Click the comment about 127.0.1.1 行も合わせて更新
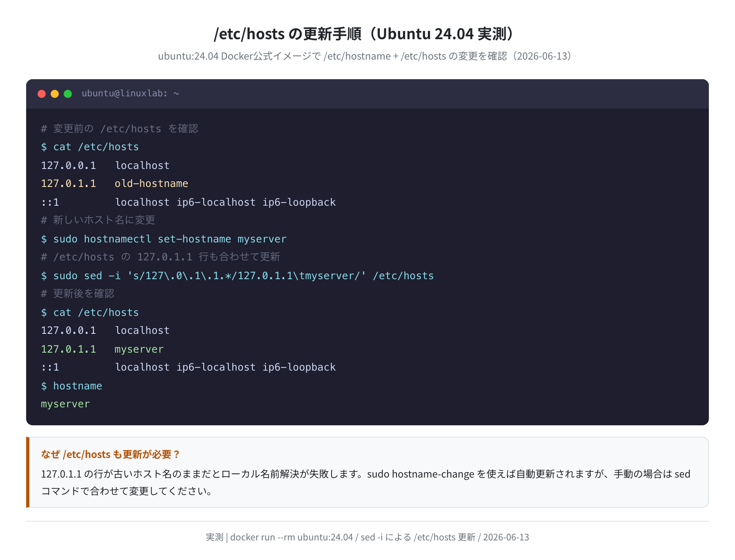Image resolution: width=735 pixels, height=560 pixels. pyautogui.click(x=160, y=257)
